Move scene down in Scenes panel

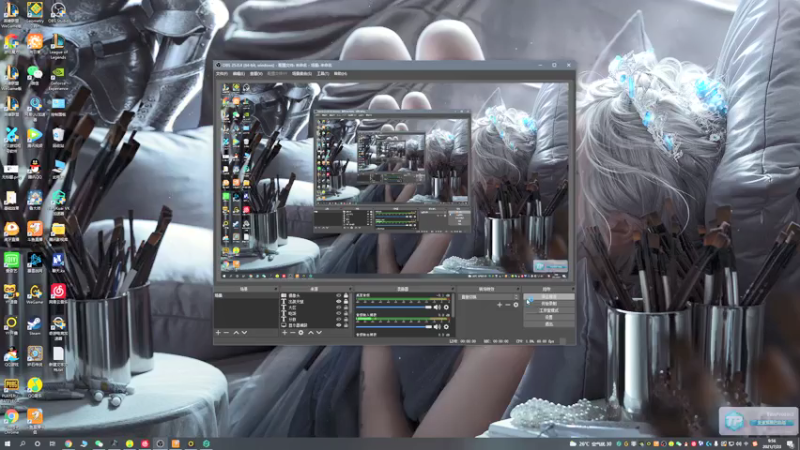coord(244,332)
